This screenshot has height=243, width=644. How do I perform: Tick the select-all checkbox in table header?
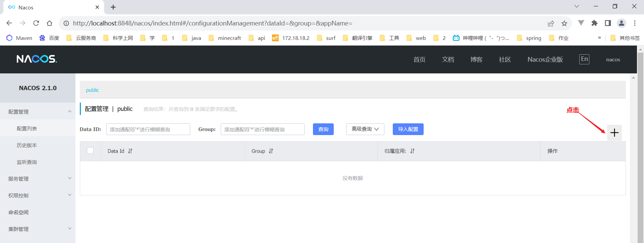[90, 150]
